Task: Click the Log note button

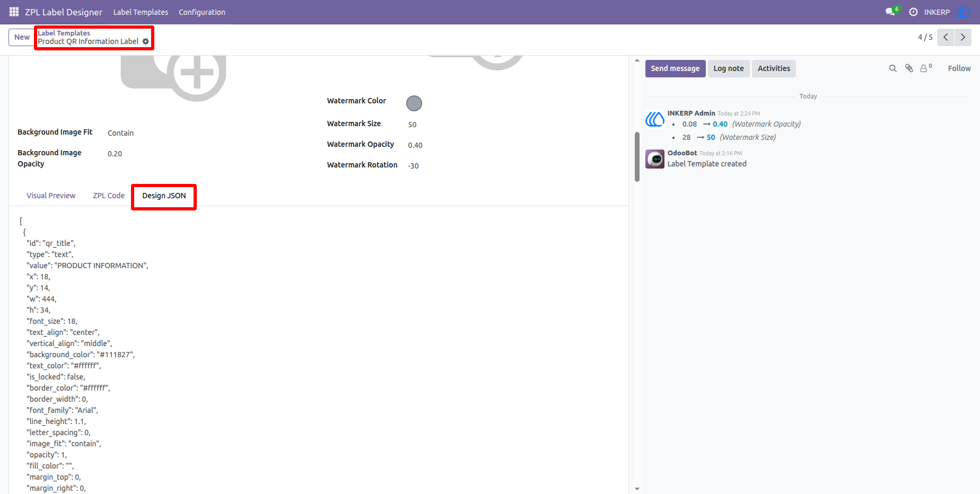Action: click(x=729, y=68)
